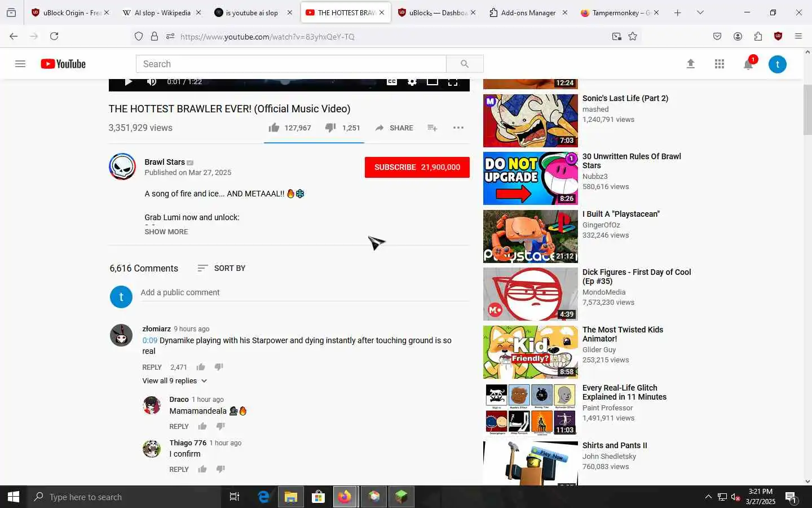Bookmark this page with the star icon
The height and width of the screenshot is (508, 812).
[633, 36]
